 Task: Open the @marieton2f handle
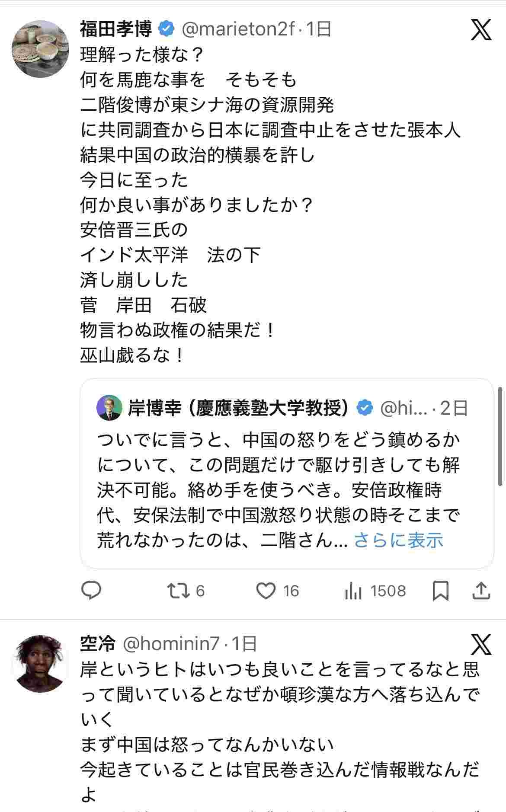pyautogui.click(x=238, y=29)
